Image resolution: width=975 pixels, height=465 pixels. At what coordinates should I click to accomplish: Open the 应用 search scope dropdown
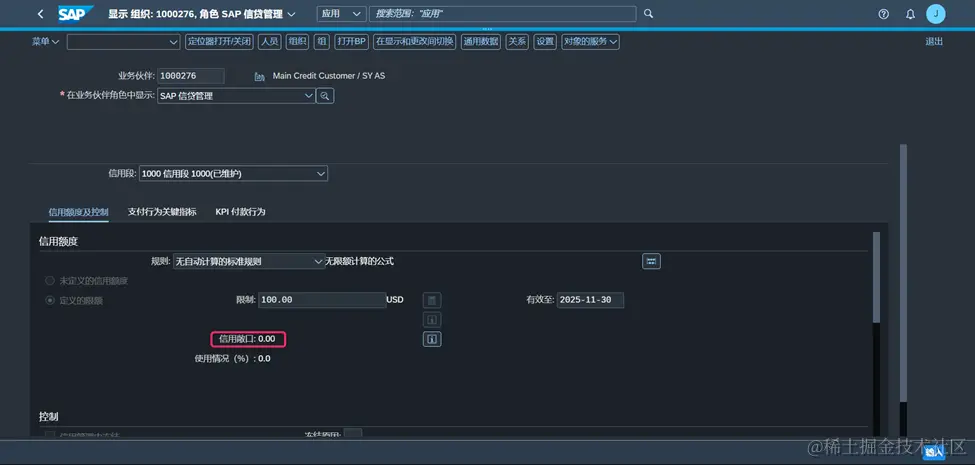341,14
